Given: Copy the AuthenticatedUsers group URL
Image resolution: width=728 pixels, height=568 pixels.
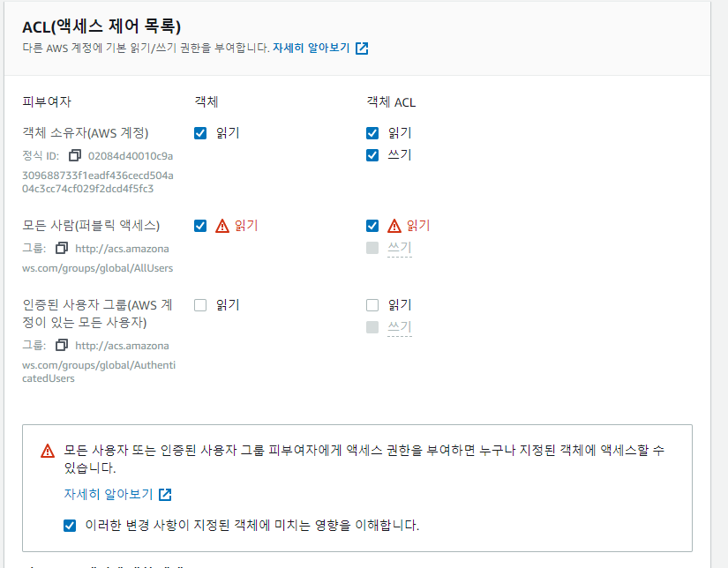Looking at the screenshot, I should [62, 345].
